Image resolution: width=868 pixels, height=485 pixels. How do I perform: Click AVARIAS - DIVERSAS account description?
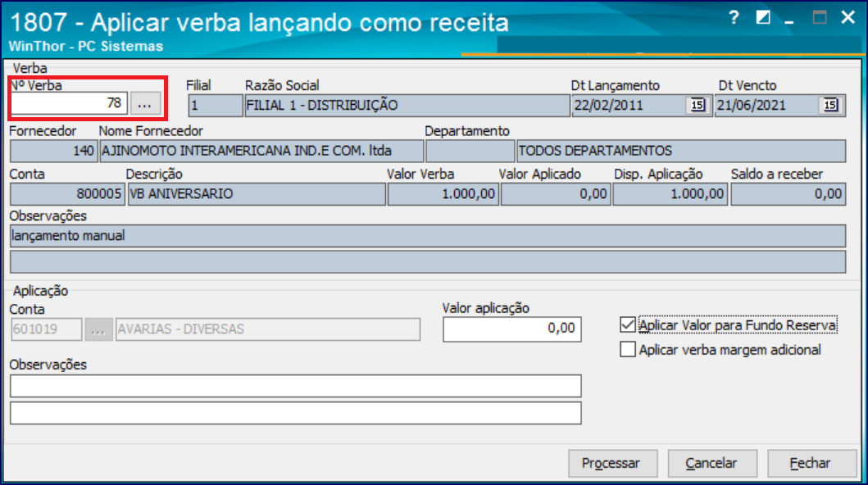(268, 329)
